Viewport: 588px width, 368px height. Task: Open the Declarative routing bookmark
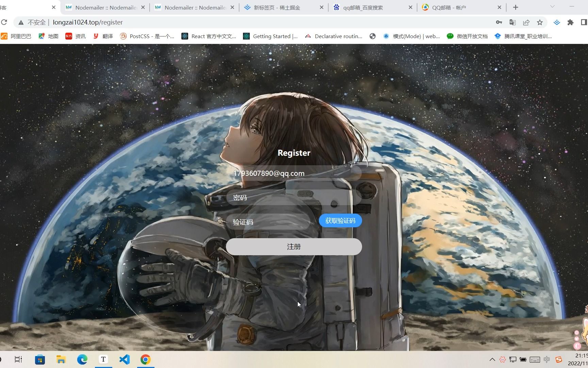tap(333, 36)
